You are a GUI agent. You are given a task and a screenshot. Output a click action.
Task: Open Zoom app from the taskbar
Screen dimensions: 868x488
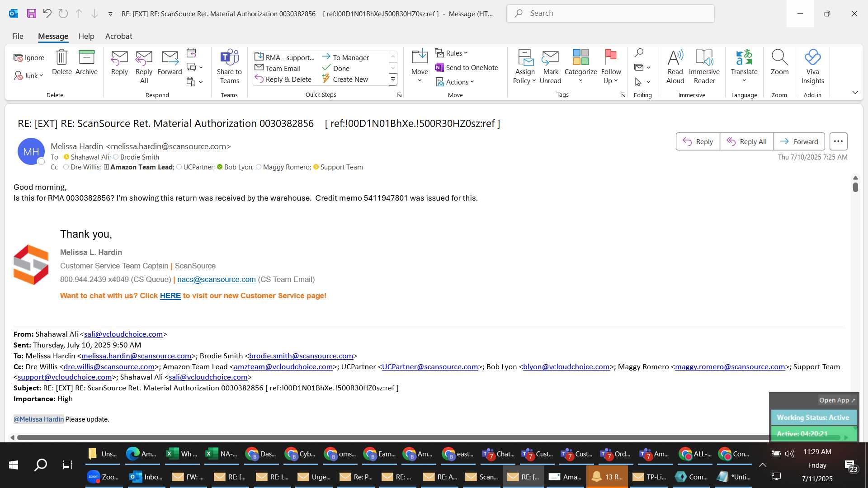[x=103, y=477]
